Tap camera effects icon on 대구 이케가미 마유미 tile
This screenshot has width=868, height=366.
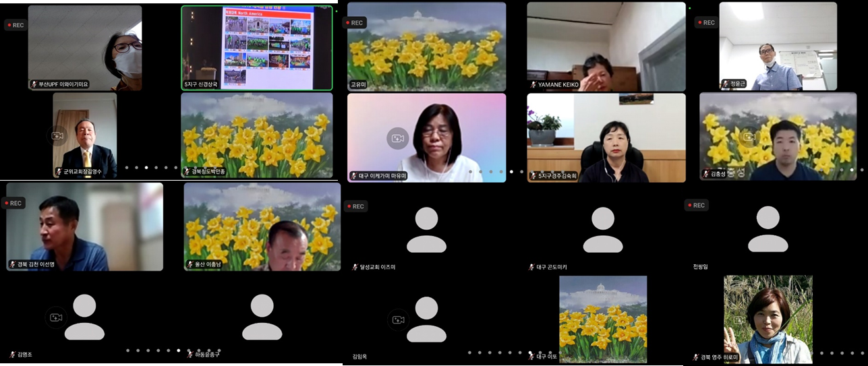(x=398, y=138)
